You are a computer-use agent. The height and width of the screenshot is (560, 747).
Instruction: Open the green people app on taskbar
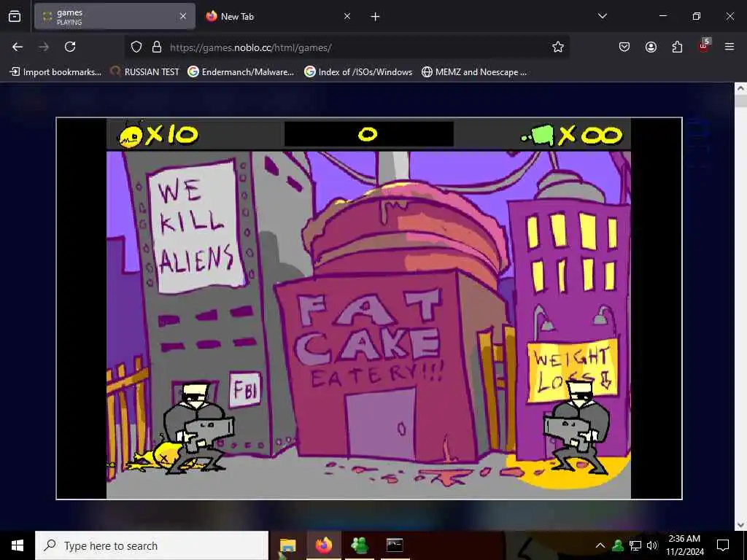359,545
